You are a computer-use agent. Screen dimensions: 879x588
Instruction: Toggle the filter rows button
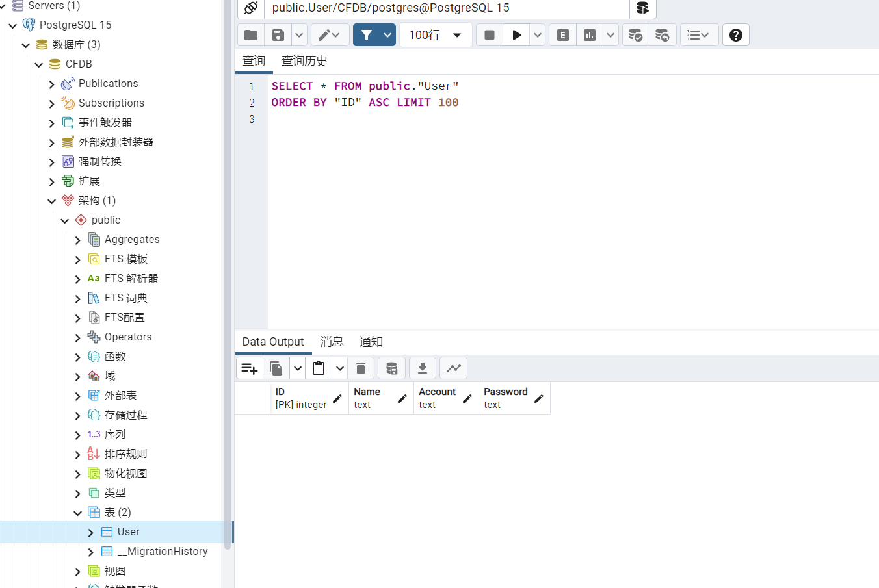click(367, 35)
